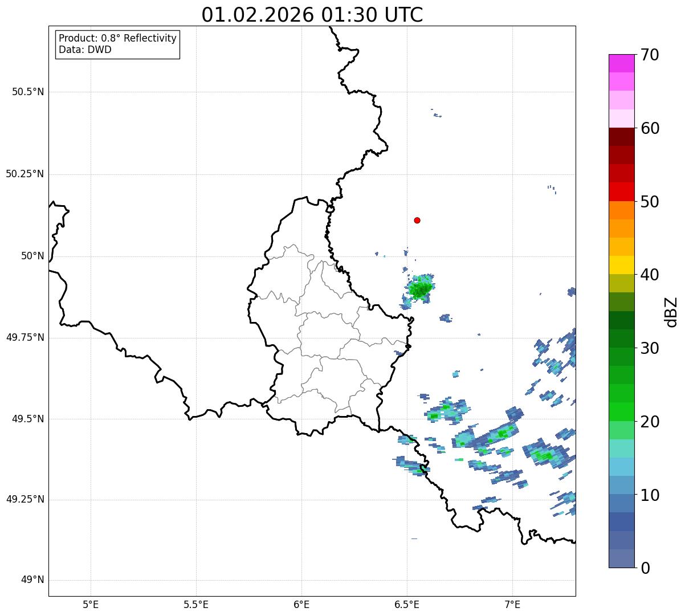Image resolution: width=685 pixels, height=616 pixels.
Task: Click the 50.5°N latitude label
Action: 28,92
